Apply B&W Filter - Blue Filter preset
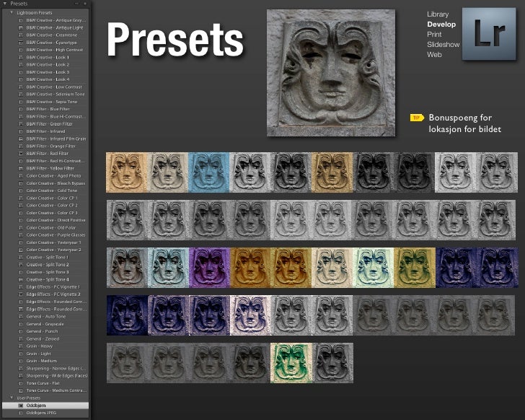 tap(48, 109)
